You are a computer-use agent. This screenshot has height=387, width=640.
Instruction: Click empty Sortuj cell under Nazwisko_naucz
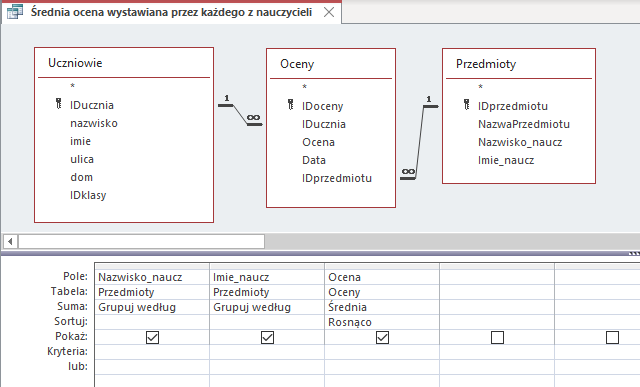(x=152, y=322)
